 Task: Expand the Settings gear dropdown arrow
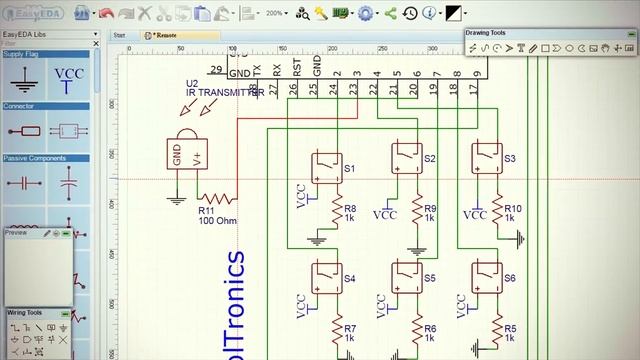(377, 14)
